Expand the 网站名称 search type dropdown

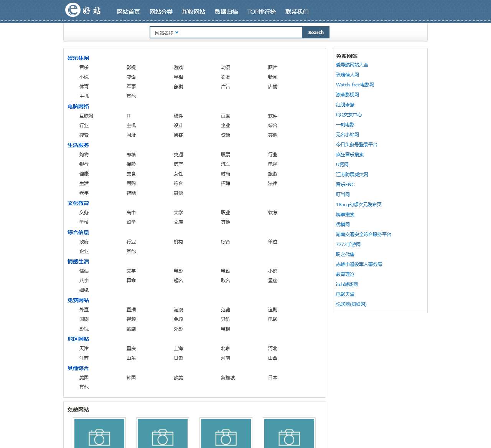coord(166,33)
